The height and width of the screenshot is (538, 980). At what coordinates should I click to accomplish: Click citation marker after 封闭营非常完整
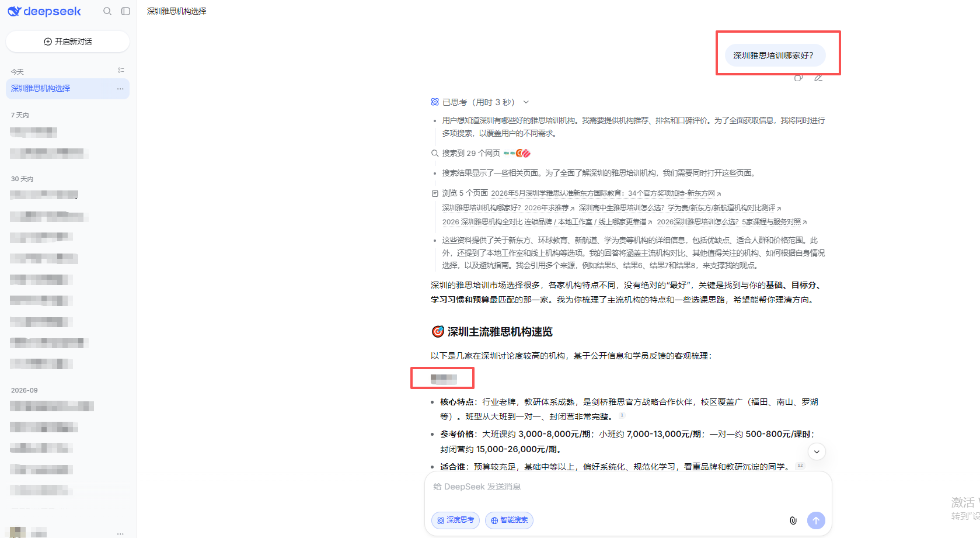(x=622, y=415)
